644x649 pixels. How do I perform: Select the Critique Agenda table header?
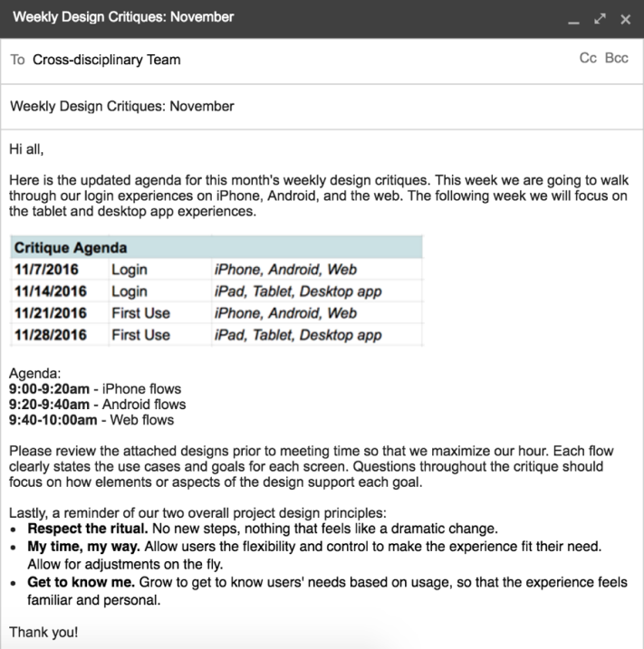click(x=71, y=247)
